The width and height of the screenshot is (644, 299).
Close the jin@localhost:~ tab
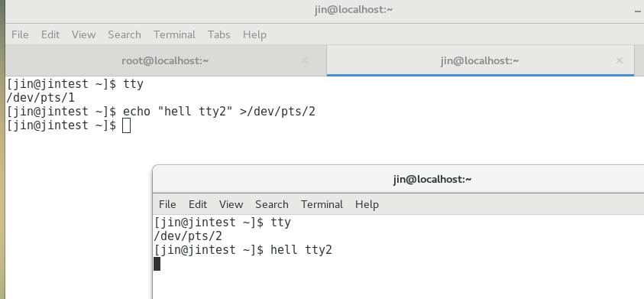pos(620,61)
